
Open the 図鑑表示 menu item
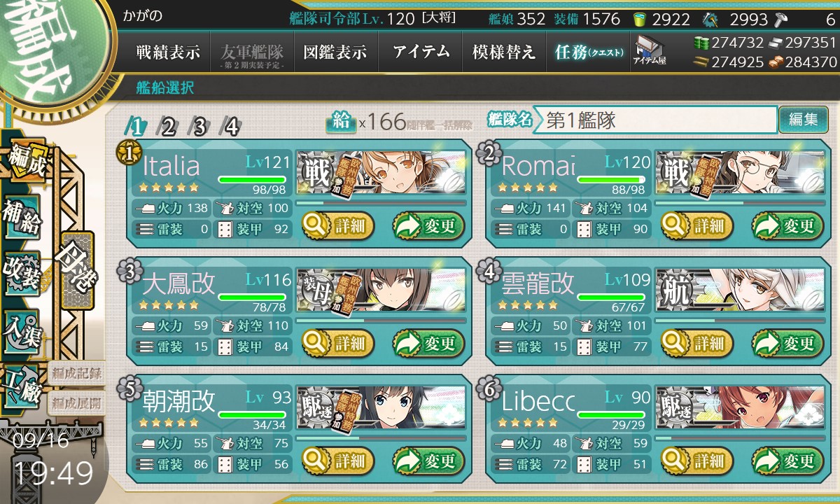click(x=335, y=52)
